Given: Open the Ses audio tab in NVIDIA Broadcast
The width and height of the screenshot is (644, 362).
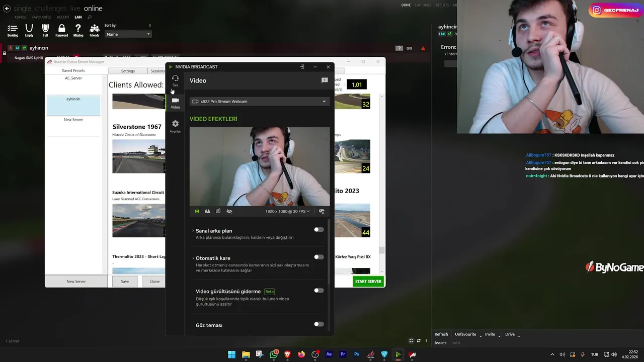Looking at the screenshot, I should [x=175, y=80].
